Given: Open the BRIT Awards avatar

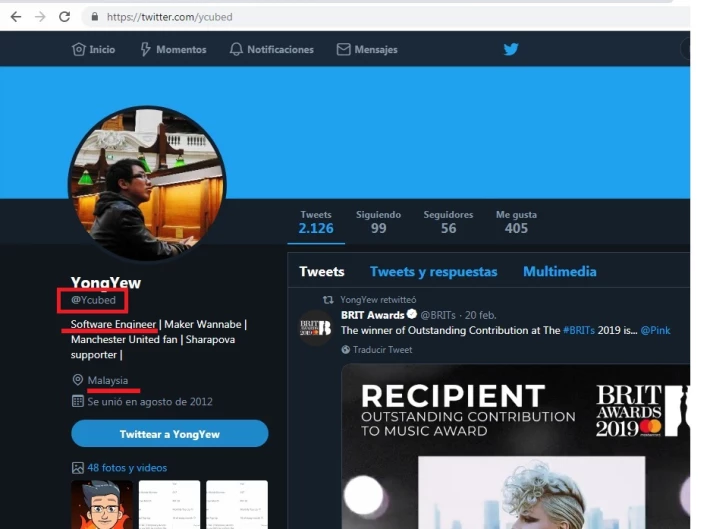Looking at the screenshot, I should (x=316, y=327).
